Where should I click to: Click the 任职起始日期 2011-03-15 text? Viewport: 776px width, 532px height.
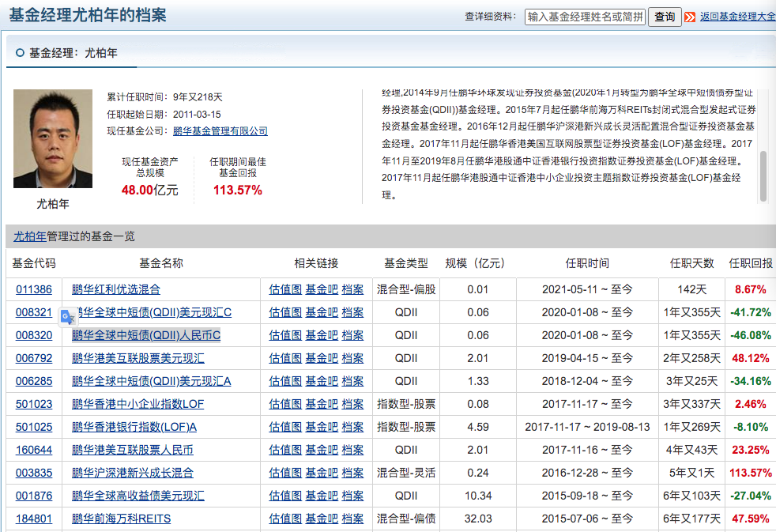[x=164, y=115]
